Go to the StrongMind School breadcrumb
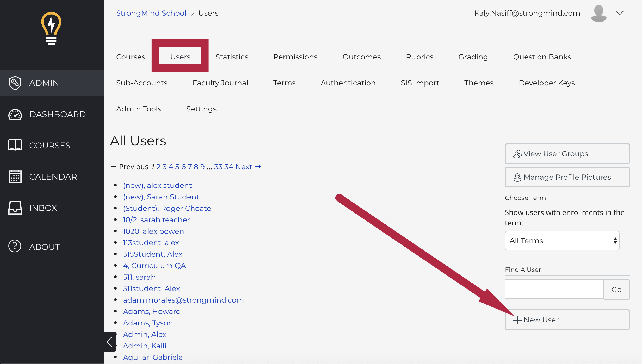 [x=151, y=13]
